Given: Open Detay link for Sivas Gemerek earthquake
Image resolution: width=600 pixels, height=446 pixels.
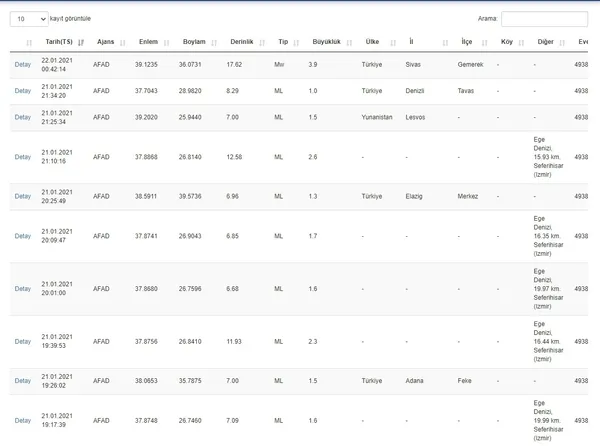Looking at the screenshot, I should [x=23, y=64].
